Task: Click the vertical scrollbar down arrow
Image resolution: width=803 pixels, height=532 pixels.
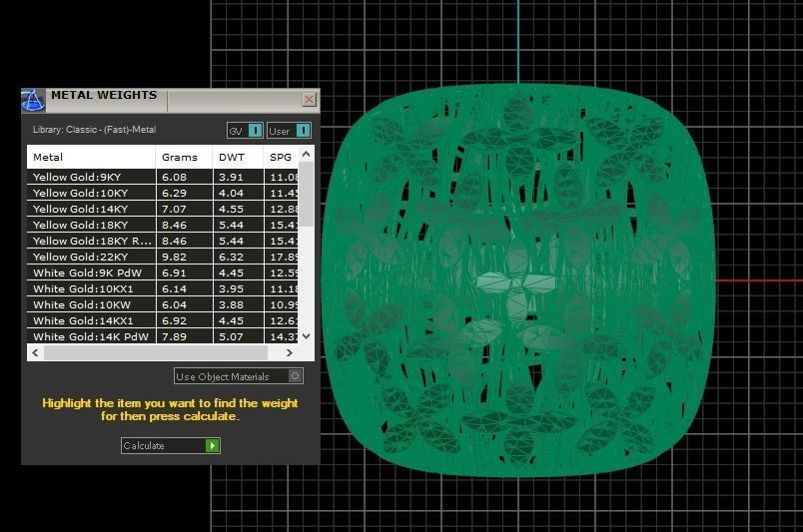Action: click(307, 336)
